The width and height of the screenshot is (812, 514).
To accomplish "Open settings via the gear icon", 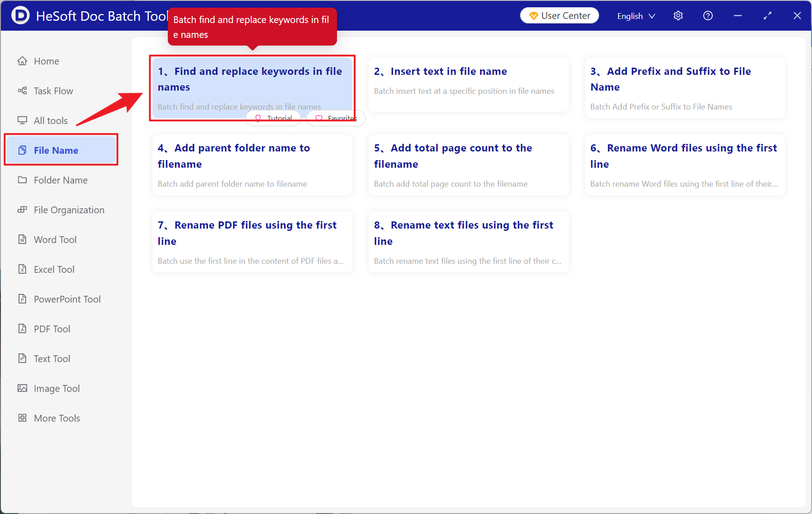I will [678, 16].
